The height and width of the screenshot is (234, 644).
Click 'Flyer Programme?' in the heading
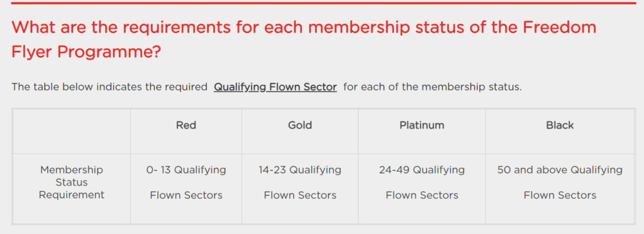86,52
